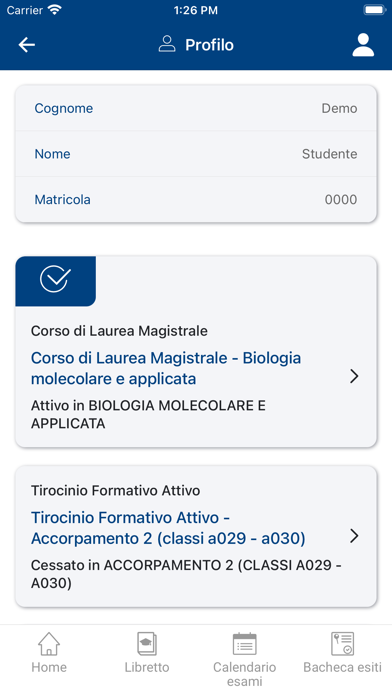Tap the back arrow icon
The width and height of the screenshot is (392, 696).
(x=27, y=45)
